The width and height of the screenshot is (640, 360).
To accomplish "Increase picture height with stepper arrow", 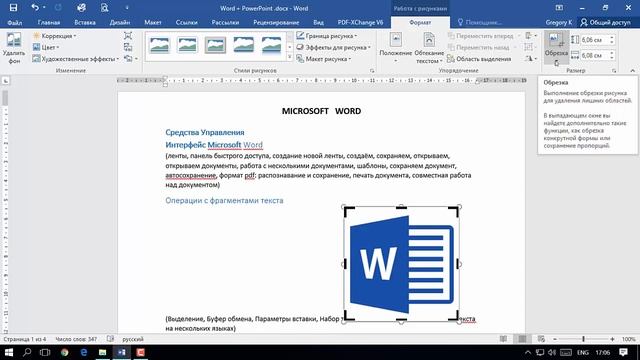I will coord(612,37).
